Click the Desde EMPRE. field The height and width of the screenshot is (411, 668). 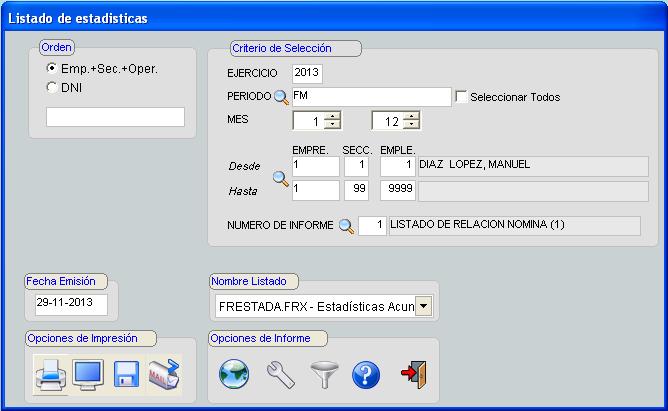click(x=316, y=166)
